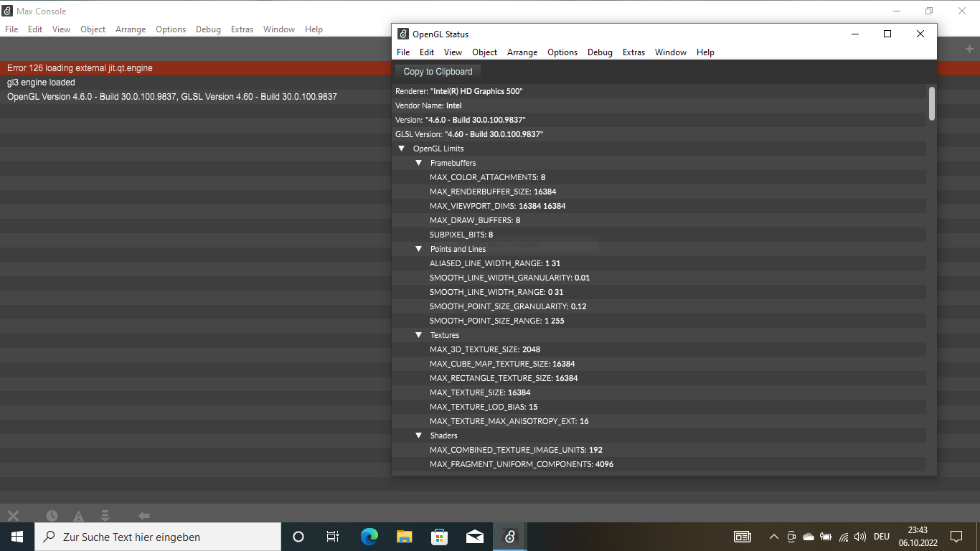980x551 pixels.
Task: Open Microsoft Edge from the taskbar
Action: (x=369, y=537)
